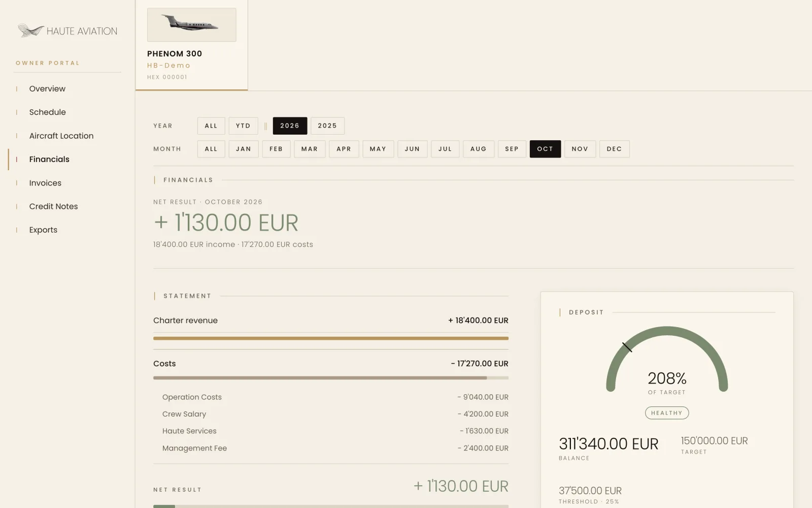This screenshot has width=812, height=508.
Task: Select the OCT month button
Action: point(545,149)
